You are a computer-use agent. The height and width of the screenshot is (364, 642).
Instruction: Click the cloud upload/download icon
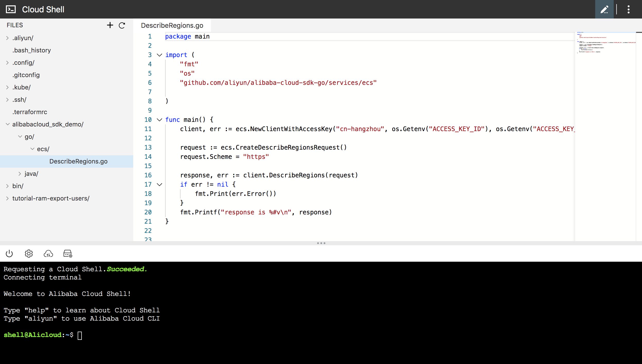coord(48,254)
